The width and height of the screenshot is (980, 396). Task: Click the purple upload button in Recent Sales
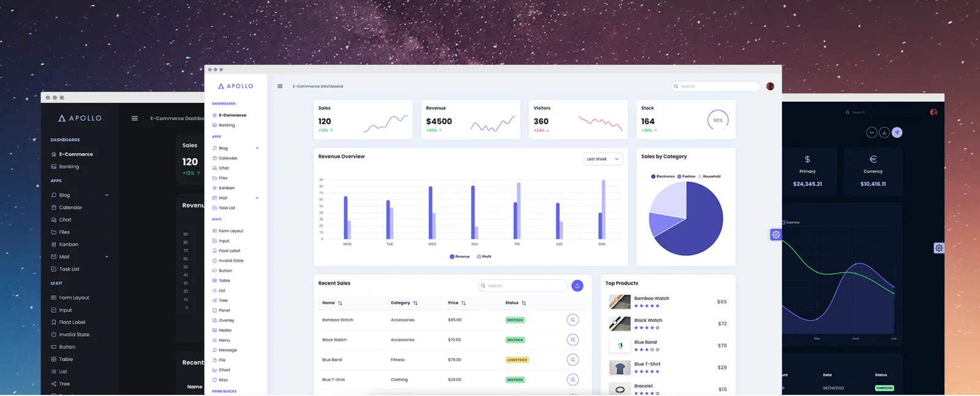coord(577,286)
